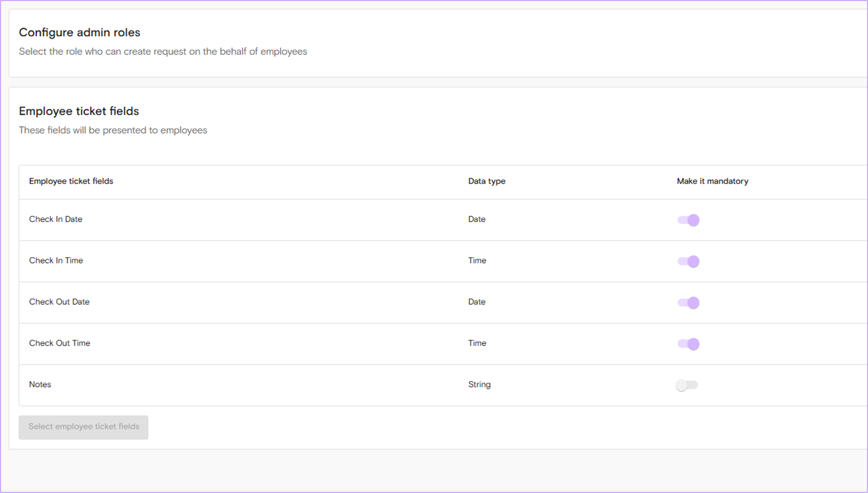Click the Check Out Time field name

click(60, 343)
